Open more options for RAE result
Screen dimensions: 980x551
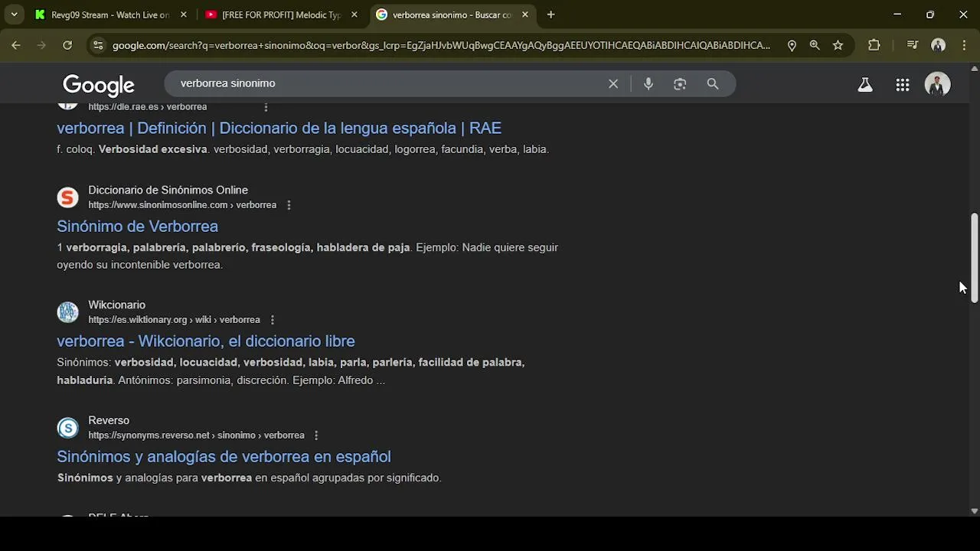click(x=266, y=106)
